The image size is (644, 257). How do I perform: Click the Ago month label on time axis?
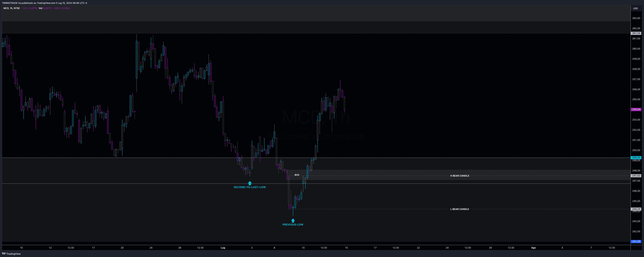pyautogui.click(x=533, y=248)
